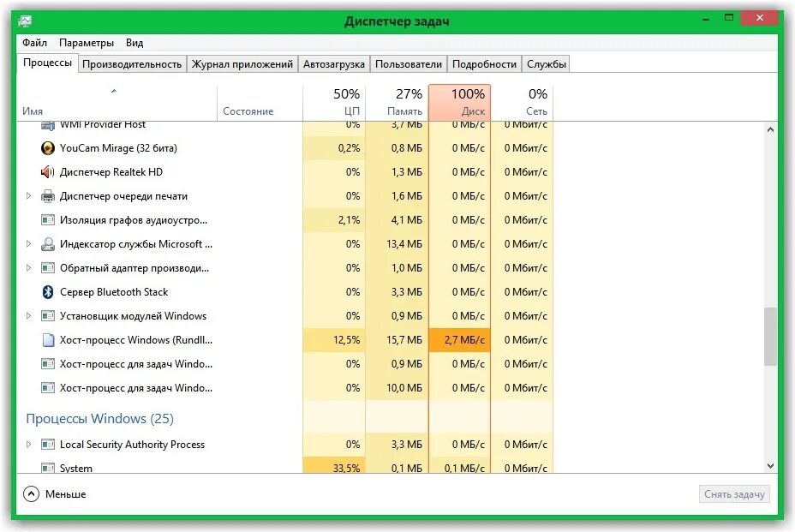Viewport: 795px width, 532px height.
Task: Click the Хост-процесс Windows (Rundll) file icon
Action: click(x=48, y=340)
